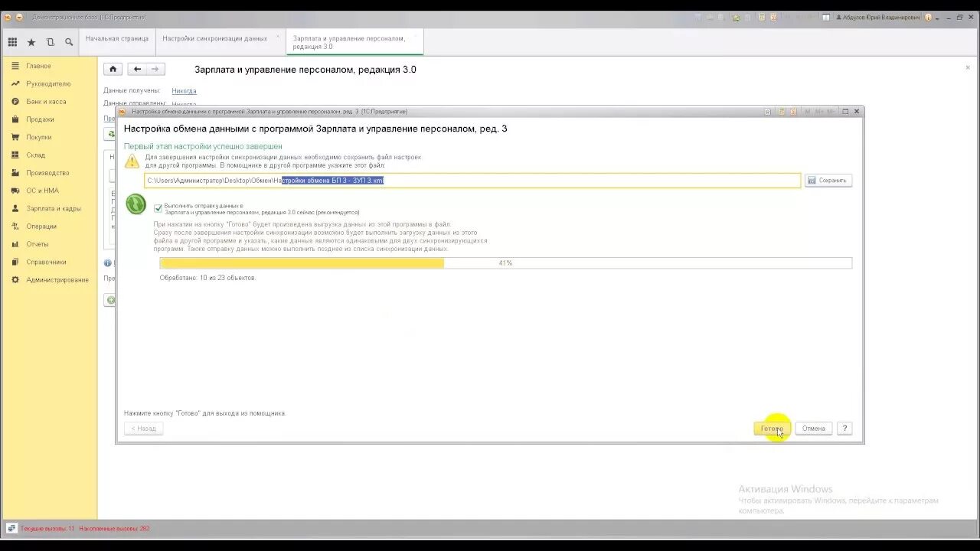The image size is (980, 551).
Task: Click Никогда link beside Данные получены
Action: (x=184, y=90)
